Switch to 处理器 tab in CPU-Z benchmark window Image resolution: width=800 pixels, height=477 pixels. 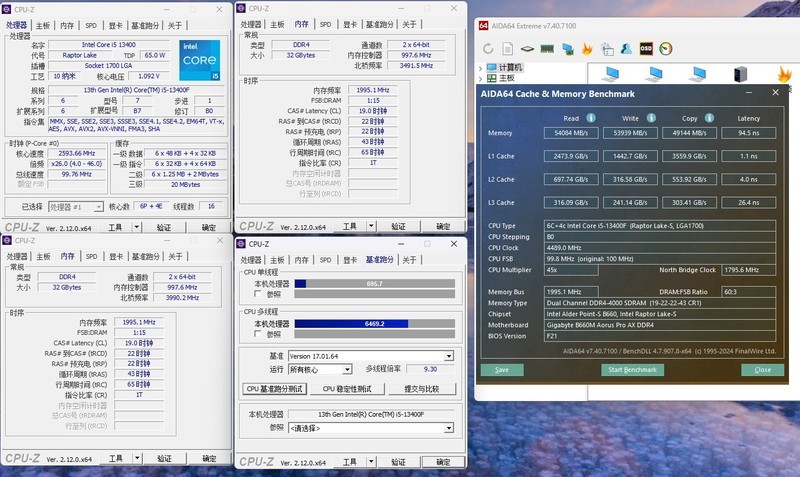click(x=251, y=260)
